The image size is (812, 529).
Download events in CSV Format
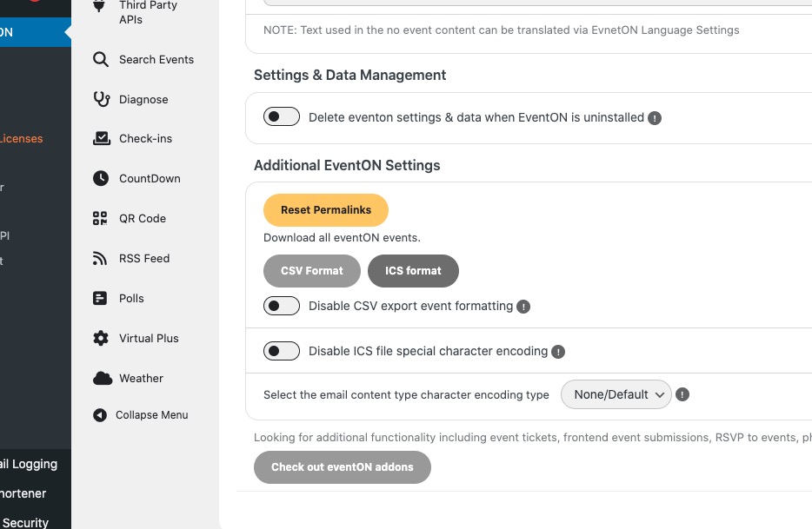click(x=311, y=271)
